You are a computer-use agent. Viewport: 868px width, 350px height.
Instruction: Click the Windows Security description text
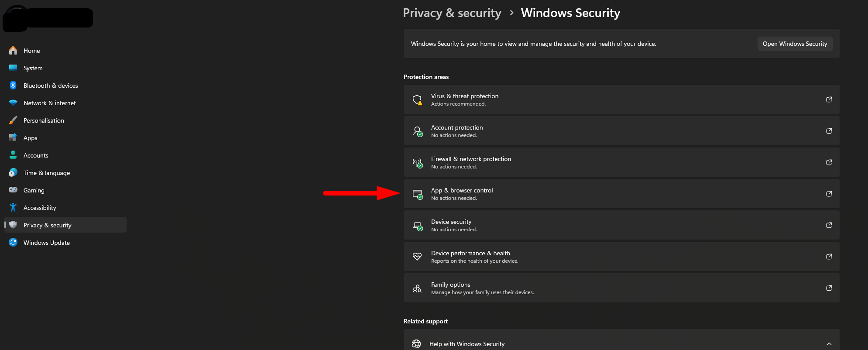click(x=533, y=44)
